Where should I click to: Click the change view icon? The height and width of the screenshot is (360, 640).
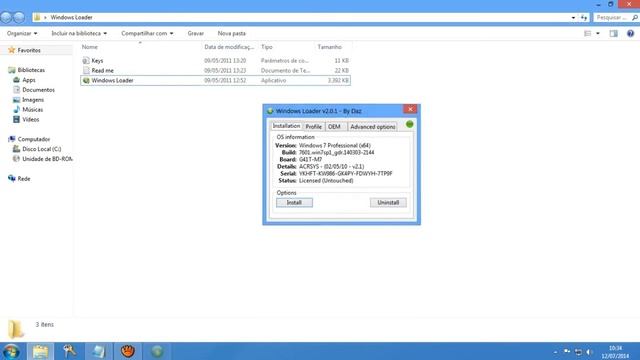pyautogui.click(x=588, y=33)
